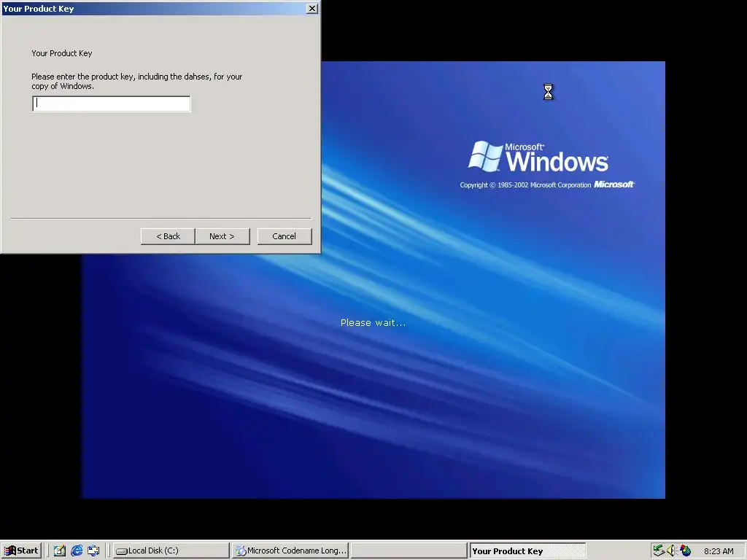This screenshot has width=747, height=560.
Task: Click the Copyright 1985-2002 Microsoft Corporation text
Action: click(525, 184)
